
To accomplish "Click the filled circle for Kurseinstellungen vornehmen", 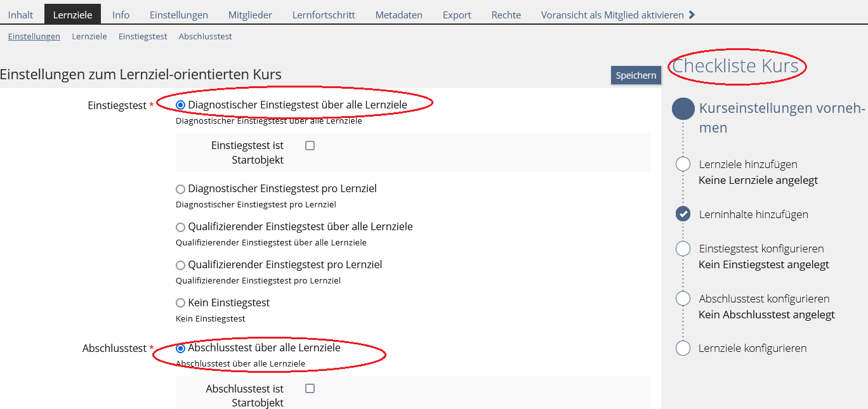I will tap(683, 108).
